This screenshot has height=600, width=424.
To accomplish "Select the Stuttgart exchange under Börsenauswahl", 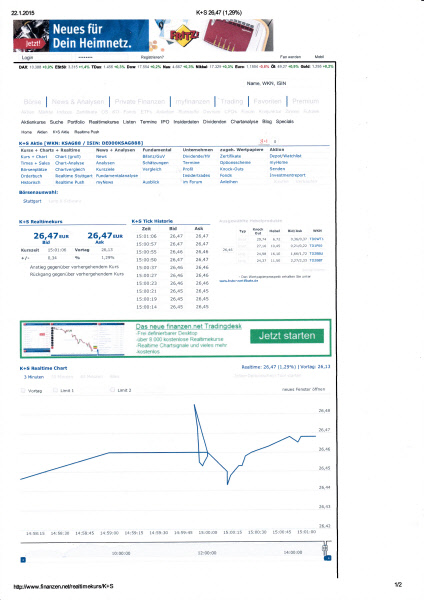I will click(x=32, y=201).
